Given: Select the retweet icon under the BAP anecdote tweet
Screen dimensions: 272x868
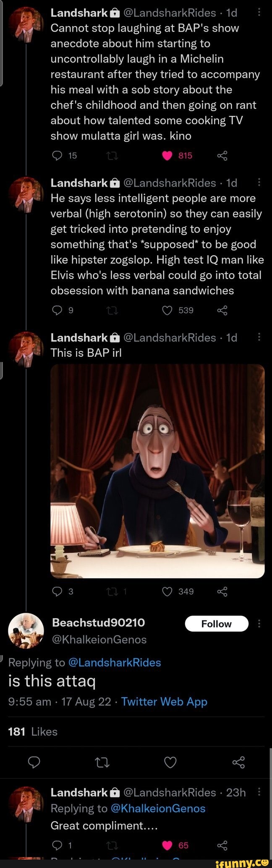Looking at the screenshot, I should click(x=111, y=155).
